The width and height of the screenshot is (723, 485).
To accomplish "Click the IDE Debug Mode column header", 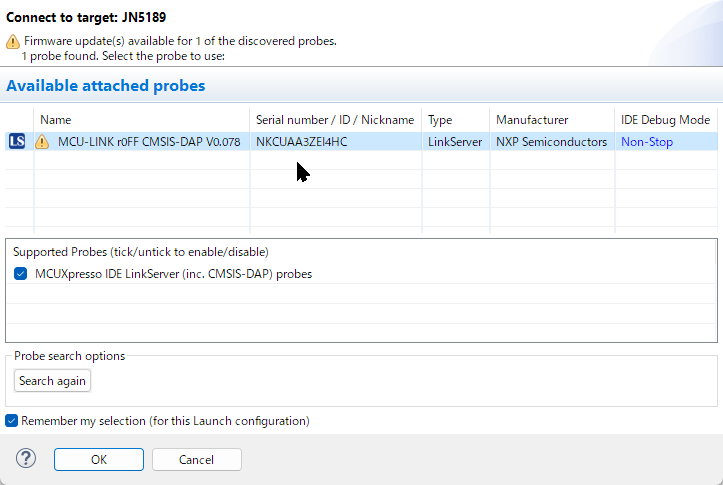I will pos(665,120).
